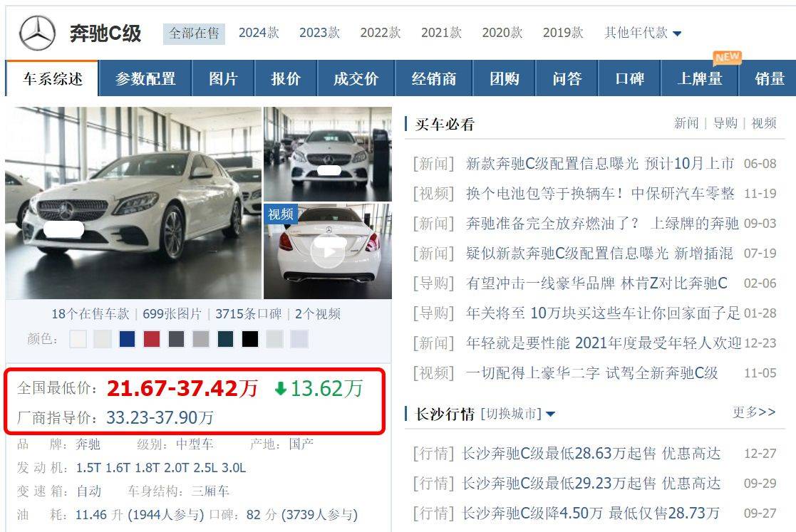Choose the blue color swatch
Screen dimensions: 796x532
pyautogui.click(x=127, y=339)
